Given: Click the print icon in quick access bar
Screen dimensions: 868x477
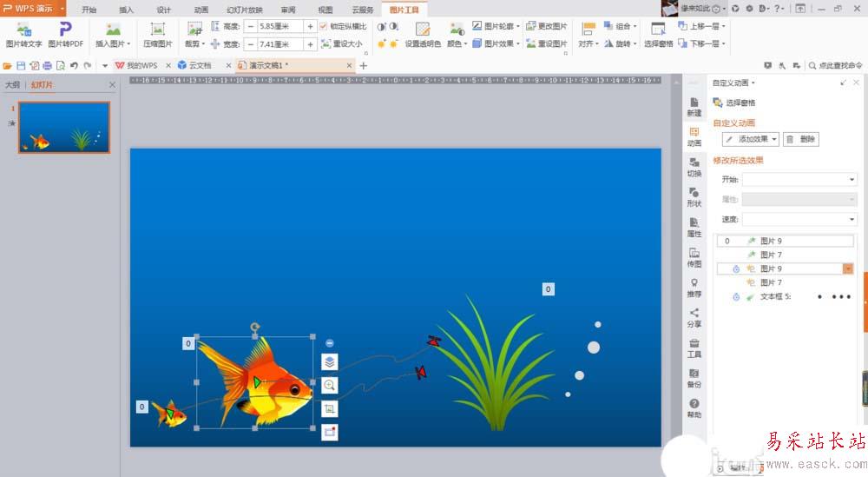Looking at the screenshot, I should [47, 65].
